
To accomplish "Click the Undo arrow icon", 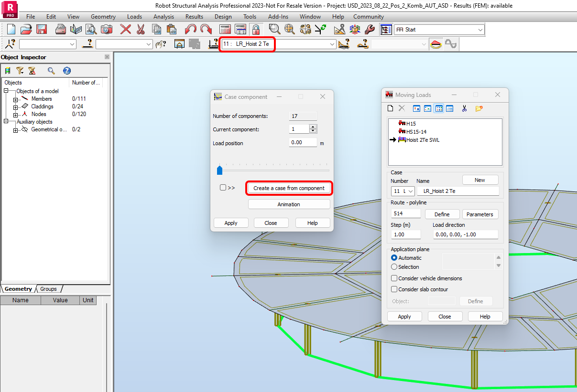I will tap(191, 30).
